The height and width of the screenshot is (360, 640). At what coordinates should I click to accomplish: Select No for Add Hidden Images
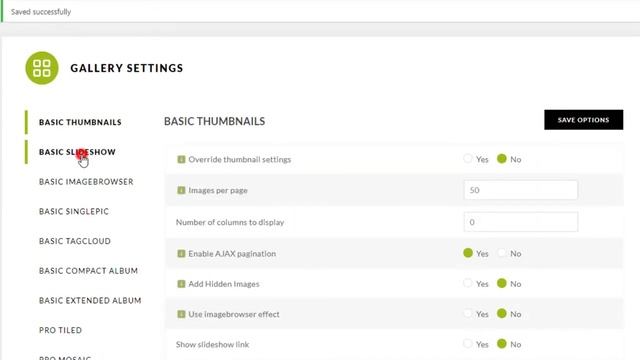[502, 283]
